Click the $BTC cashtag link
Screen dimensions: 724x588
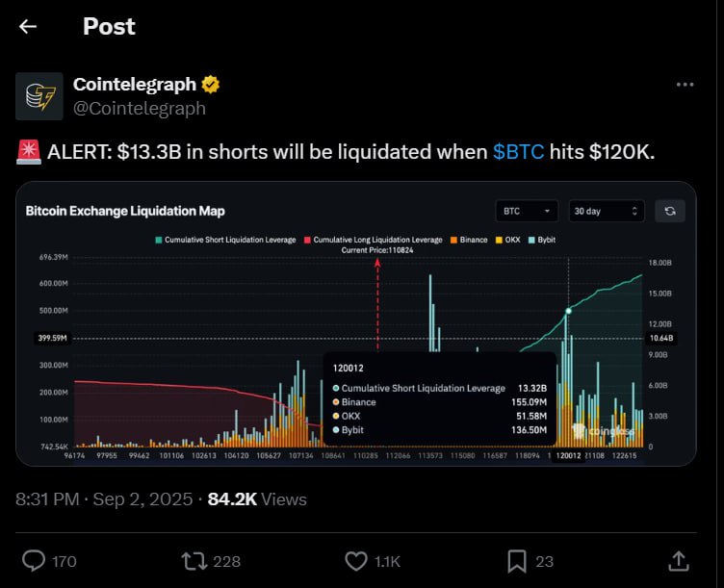click(518, 152)
